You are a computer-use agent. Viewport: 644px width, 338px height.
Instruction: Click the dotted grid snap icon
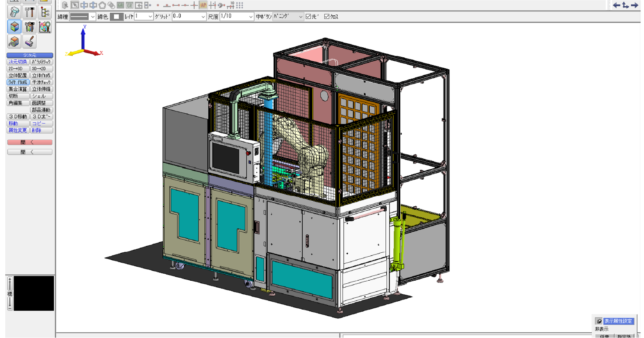[240, 5]
